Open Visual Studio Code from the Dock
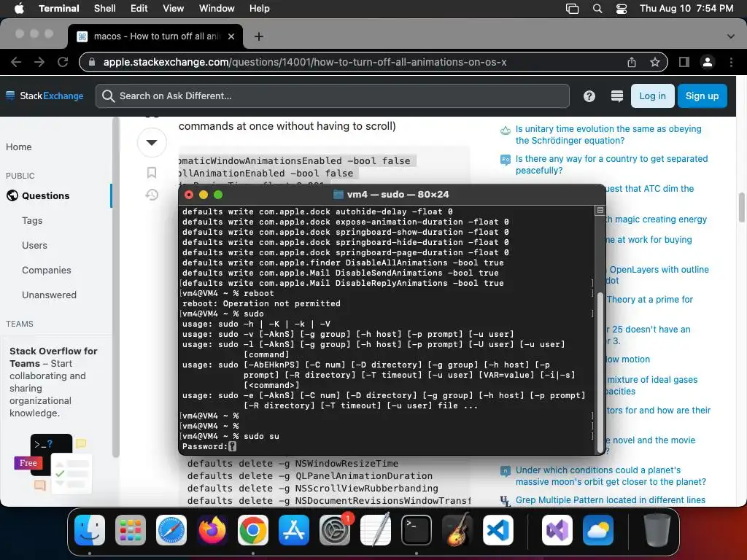Screen dimensions: 747x560 coord(498,530)
